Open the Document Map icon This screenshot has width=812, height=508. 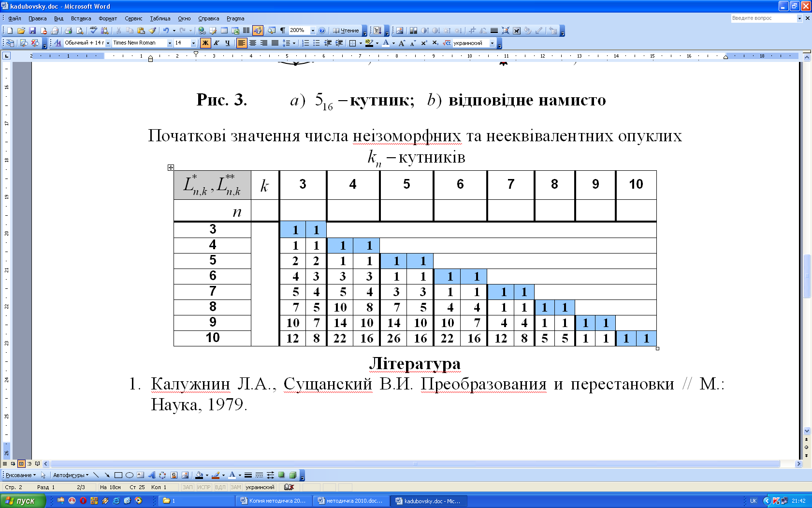272,30
